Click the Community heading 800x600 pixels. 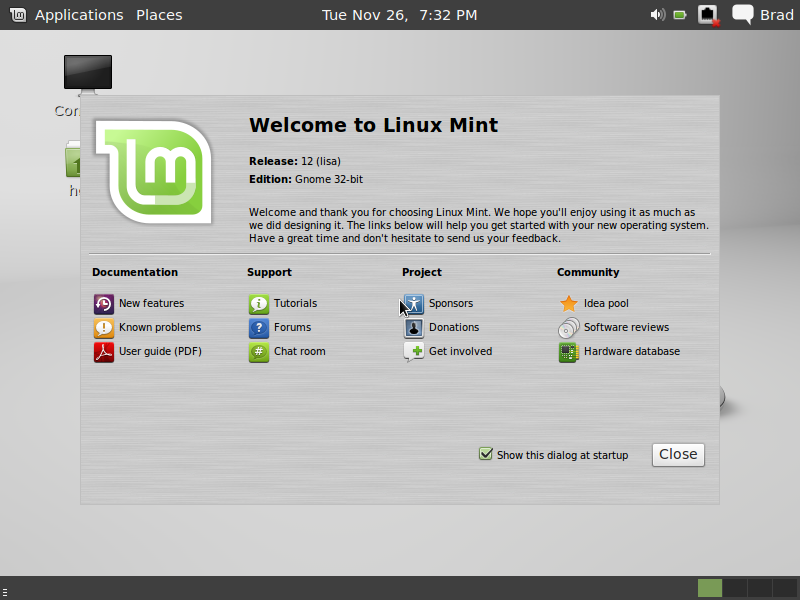click(x=588, y=272)
